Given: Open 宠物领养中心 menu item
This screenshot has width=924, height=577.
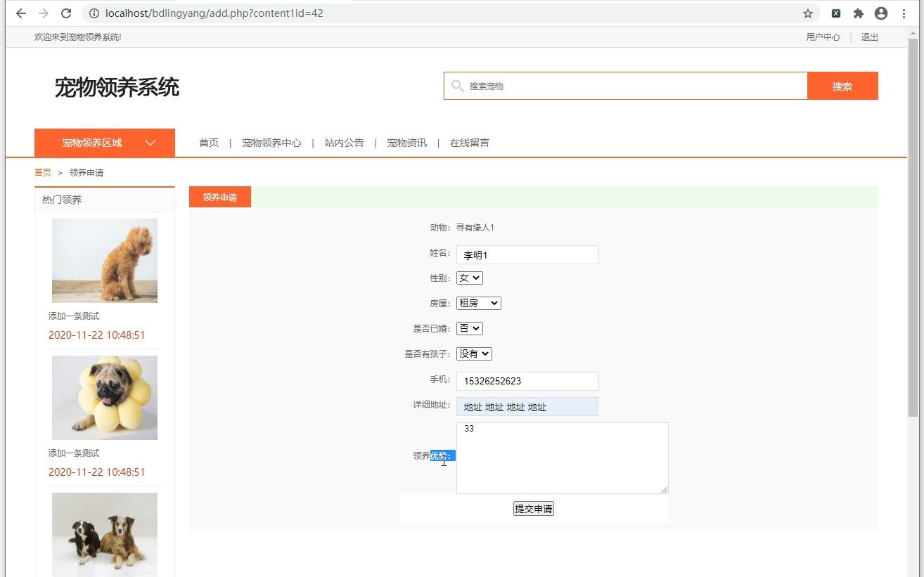Looking at the screenshot, I should [x=271, y=143].
